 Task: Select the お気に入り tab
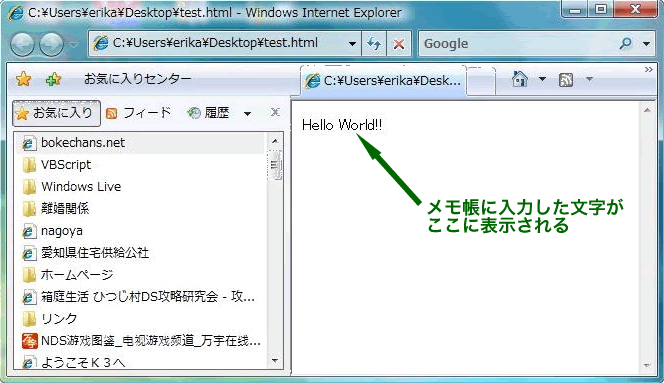click(56, 113)
